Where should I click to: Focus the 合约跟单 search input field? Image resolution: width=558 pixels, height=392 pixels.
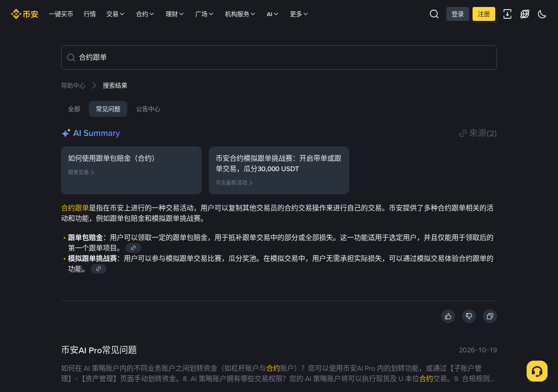(279, 57)
